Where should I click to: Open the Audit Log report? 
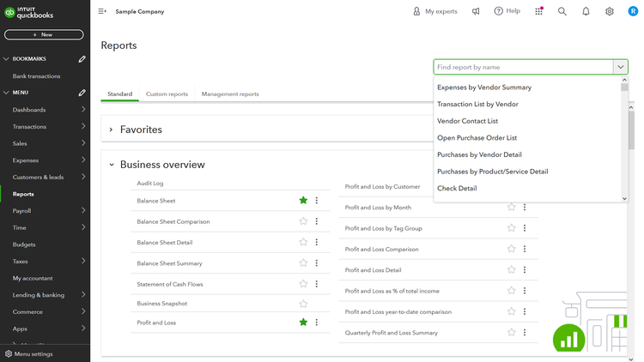pos(150,184)
